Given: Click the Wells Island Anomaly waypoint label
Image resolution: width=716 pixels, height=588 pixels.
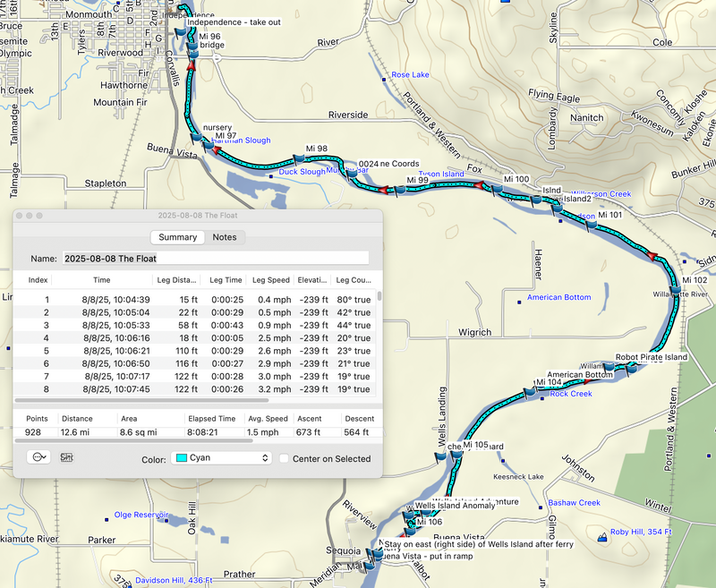Looking at the screenshot, I should click(x=455, y=506).
